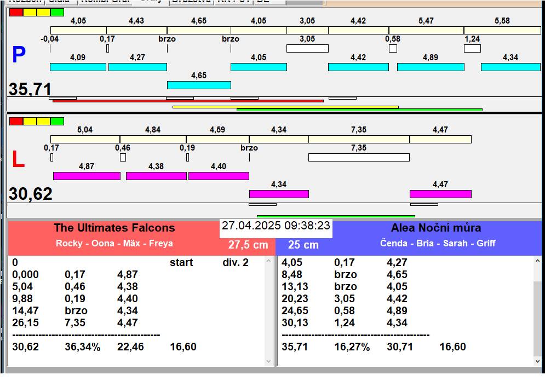This screenshot has width=545, height=392.
Task: Click the 20,23 row in Alea list
Action: pyautogui.click(x=345, y=299)
